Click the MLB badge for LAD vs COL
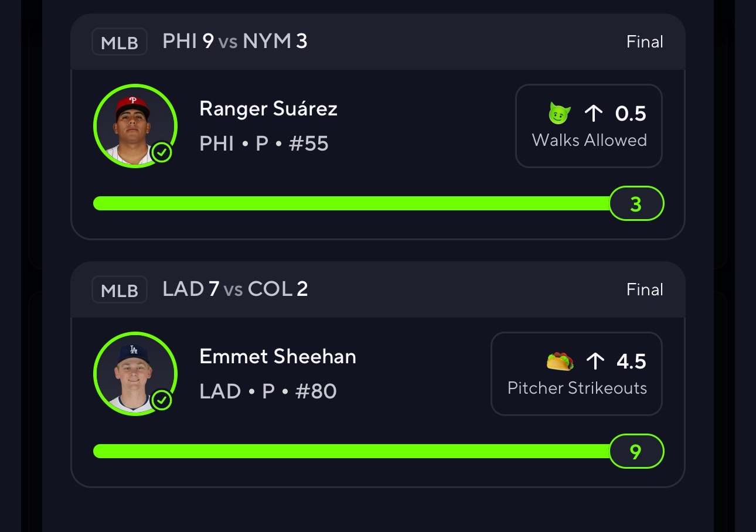Viewport: 756px width, 532px height. point(119,290)
